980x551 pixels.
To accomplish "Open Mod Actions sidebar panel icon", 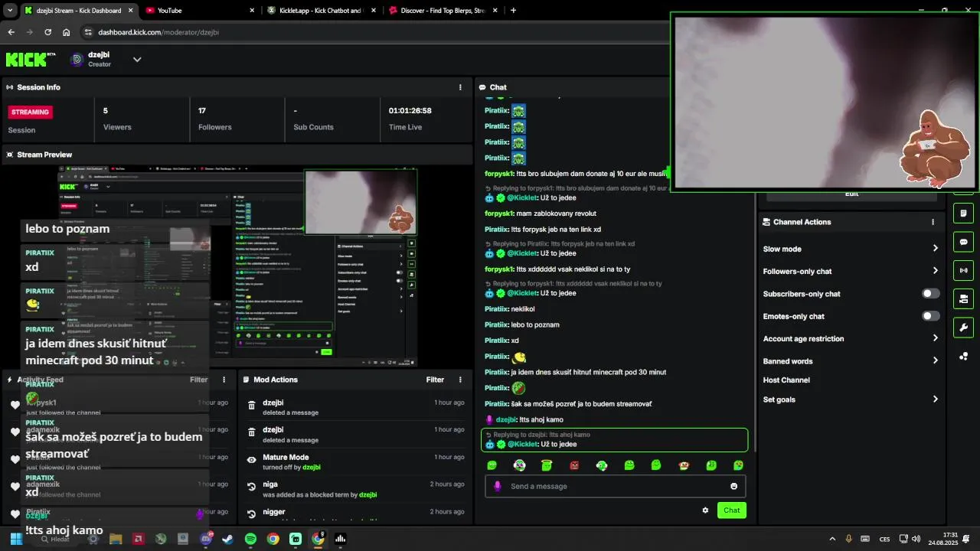I will [963, 213].
